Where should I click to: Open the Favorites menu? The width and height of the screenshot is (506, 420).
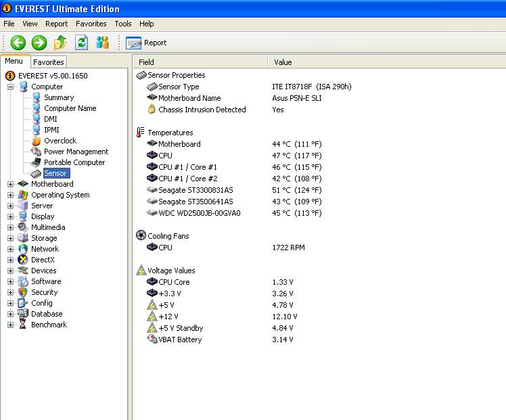tap(91, 24)
